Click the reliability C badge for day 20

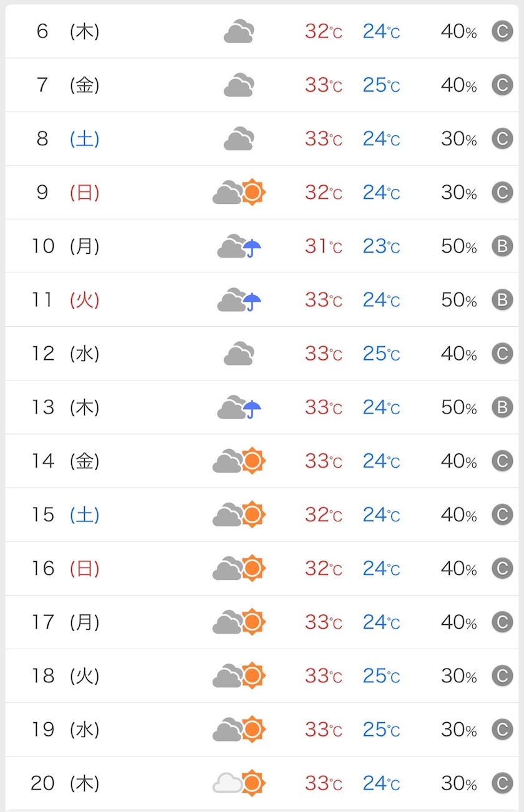[x=502, y=783]
